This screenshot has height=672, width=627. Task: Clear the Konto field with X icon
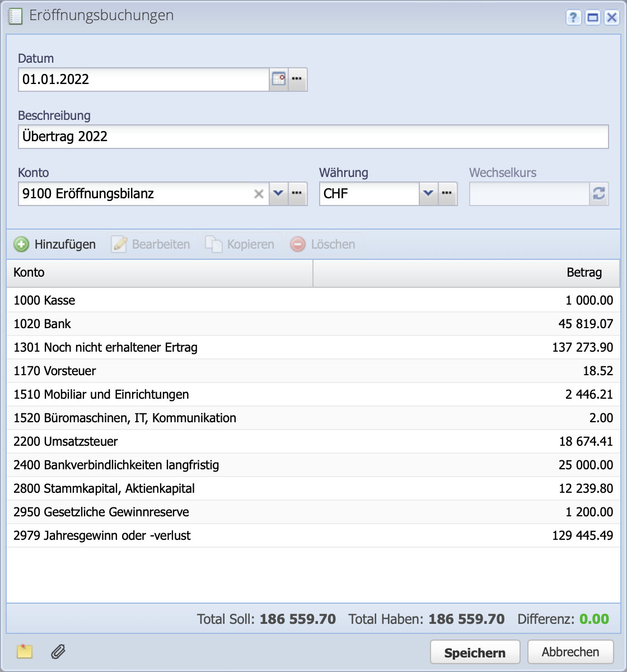pos(259,194)
